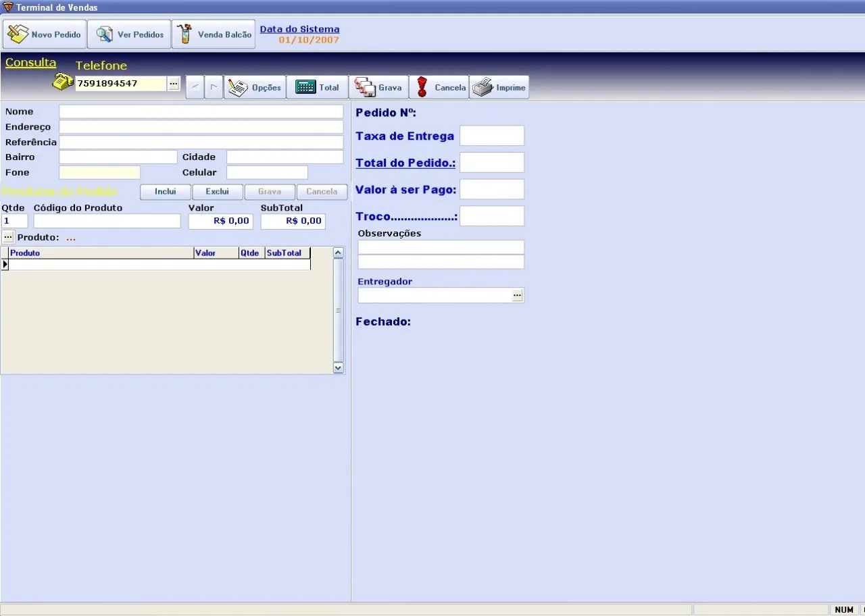Click into the Nome field
This screenshot has height=616, width=865.
tap(201, 111)
